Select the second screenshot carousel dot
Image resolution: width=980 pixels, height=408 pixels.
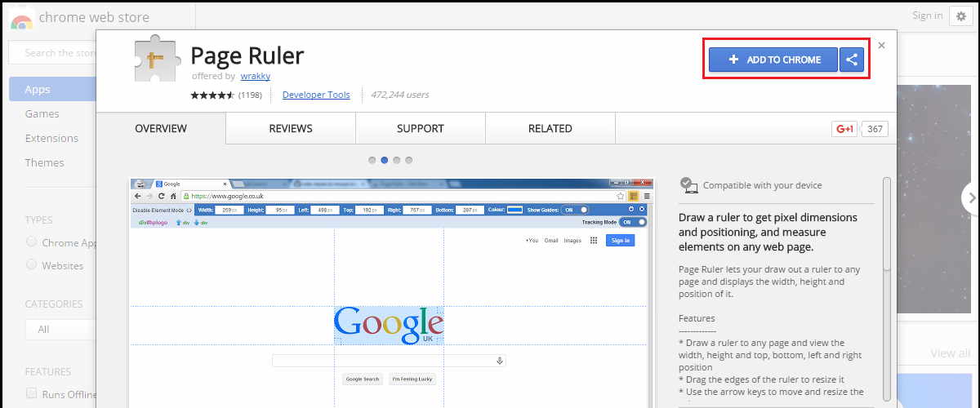tap(385, 160)
